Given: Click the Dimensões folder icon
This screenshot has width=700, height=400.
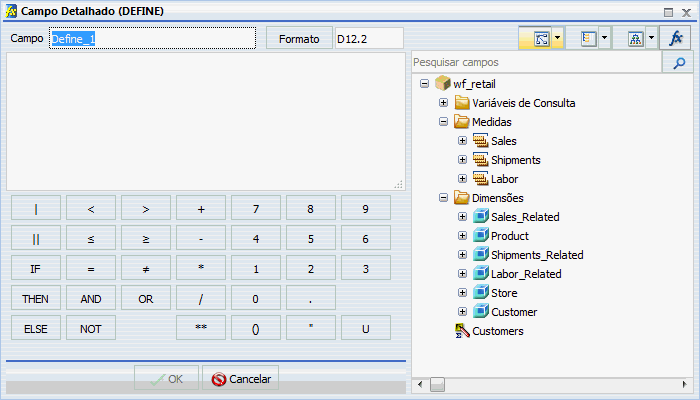Looking at the screenshot, I should click(x=462, y=197).
